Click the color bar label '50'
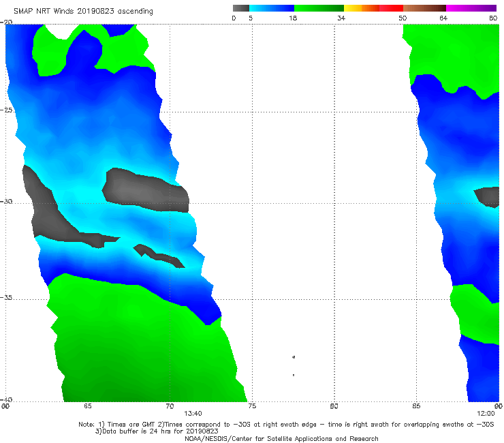The image size is (504, 443). pos(403,18)
